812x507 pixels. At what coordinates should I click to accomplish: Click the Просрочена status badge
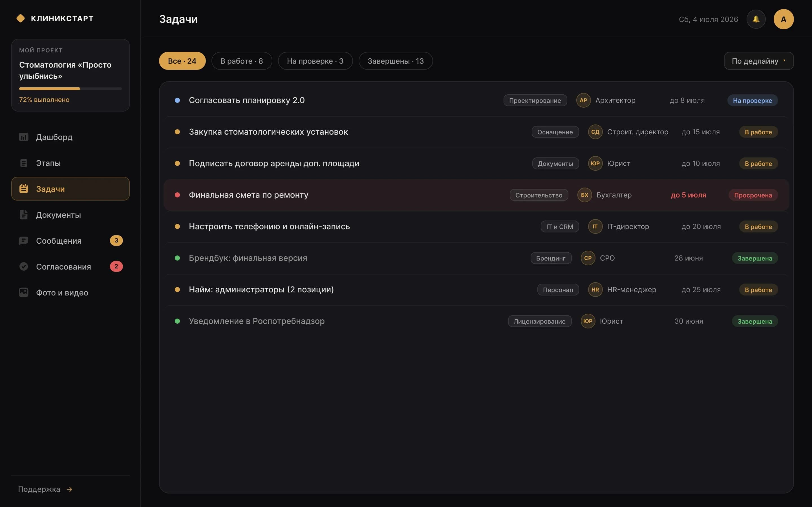753,195
